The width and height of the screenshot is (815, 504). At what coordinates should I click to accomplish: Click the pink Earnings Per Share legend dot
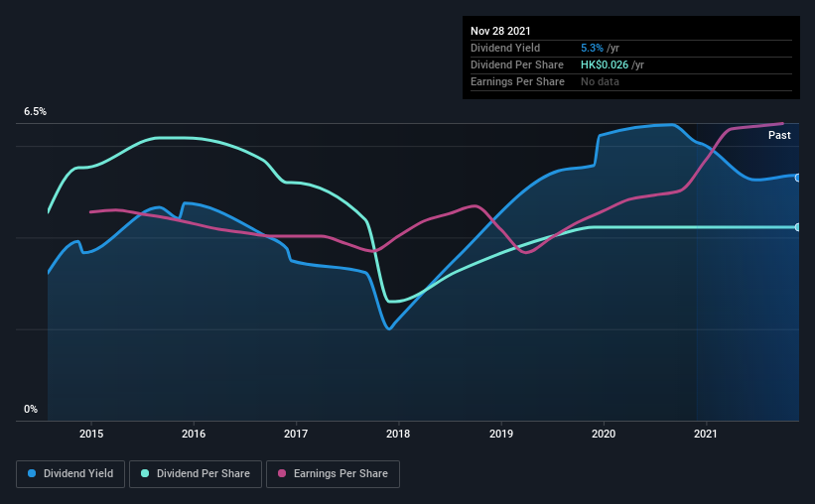click(x=282, y=473)
